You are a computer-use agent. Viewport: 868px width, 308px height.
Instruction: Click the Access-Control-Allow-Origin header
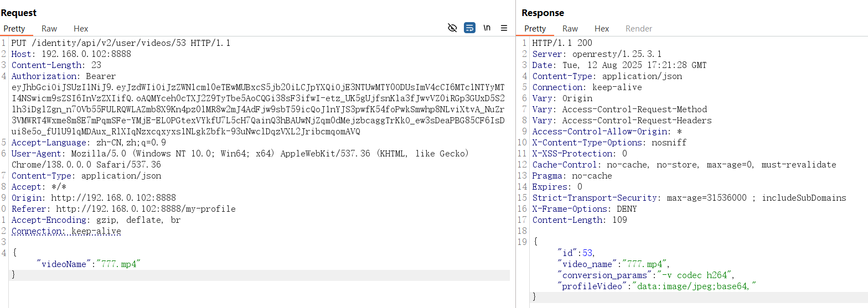[607, 132]
